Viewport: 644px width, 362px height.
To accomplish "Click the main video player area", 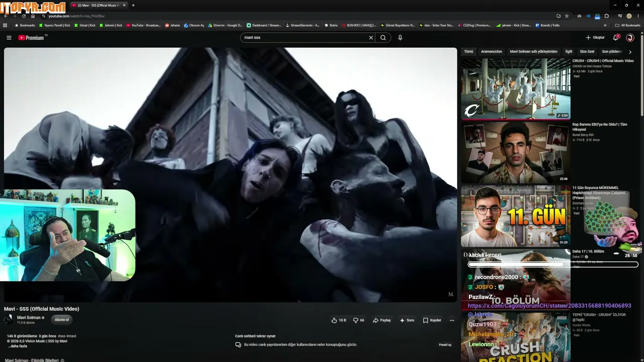I will tap(230, 175).
